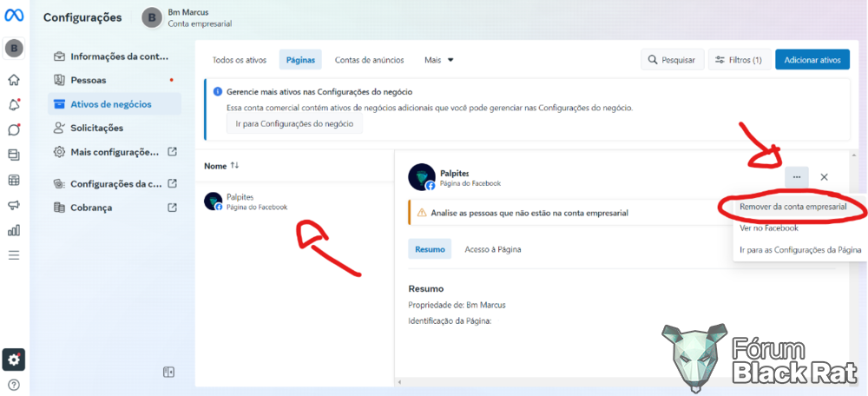Open the table grid icon in left rail
Screen dimensions: 868x396
pyautogui.click(x=14, y=180)
